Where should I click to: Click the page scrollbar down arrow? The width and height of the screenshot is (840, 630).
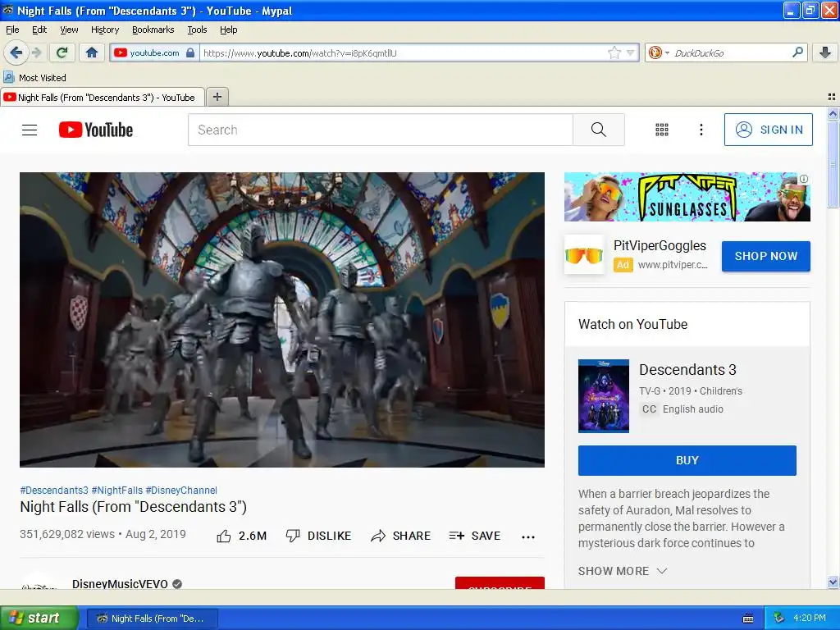833,582
